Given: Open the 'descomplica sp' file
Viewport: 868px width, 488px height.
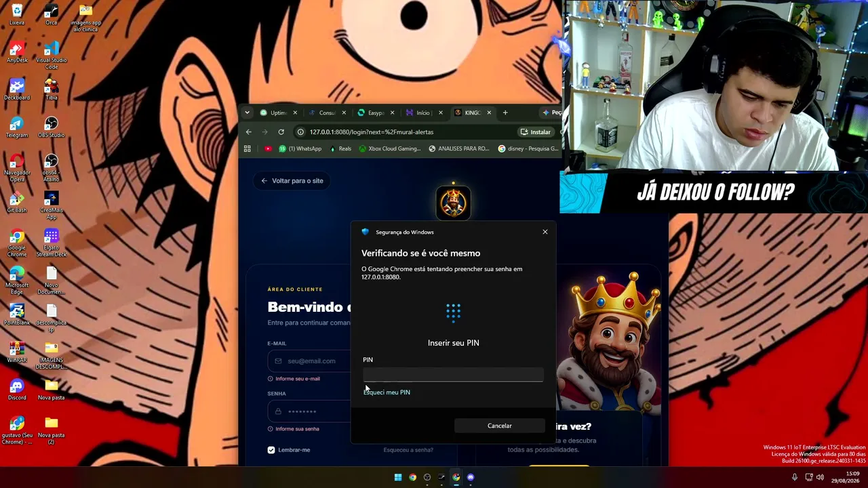Looking at the screenshot, I should [51, 318].
